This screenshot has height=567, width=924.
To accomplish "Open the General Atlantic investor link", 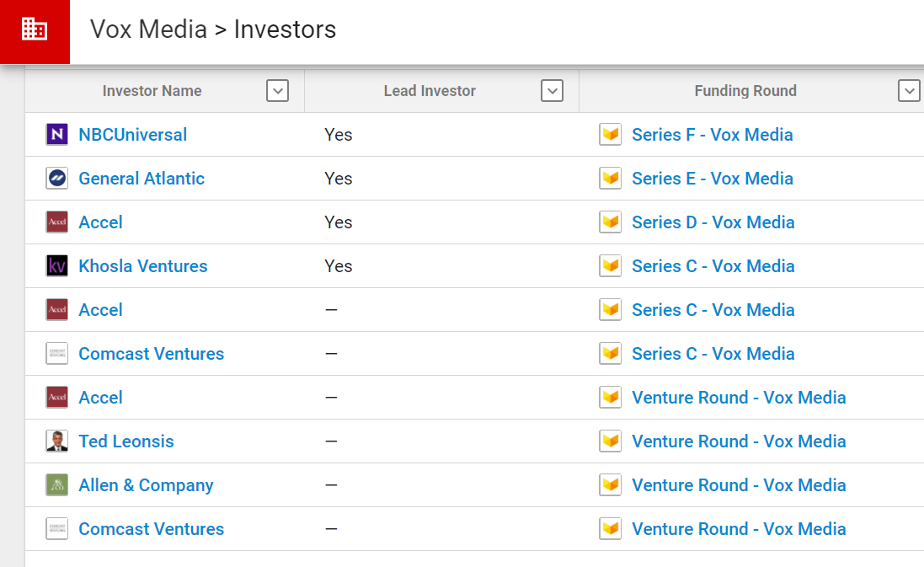I will pyautogui.click(x=142, y=178).
